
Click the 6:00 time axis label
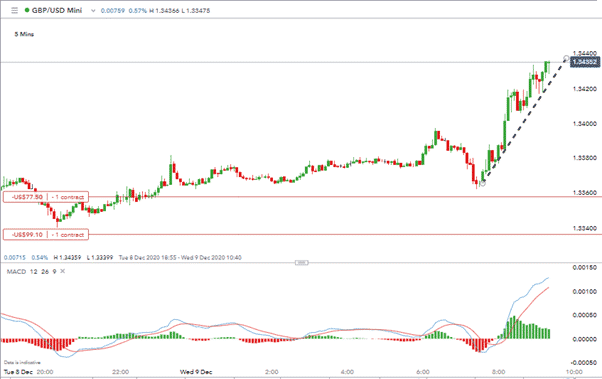point(423,372)
